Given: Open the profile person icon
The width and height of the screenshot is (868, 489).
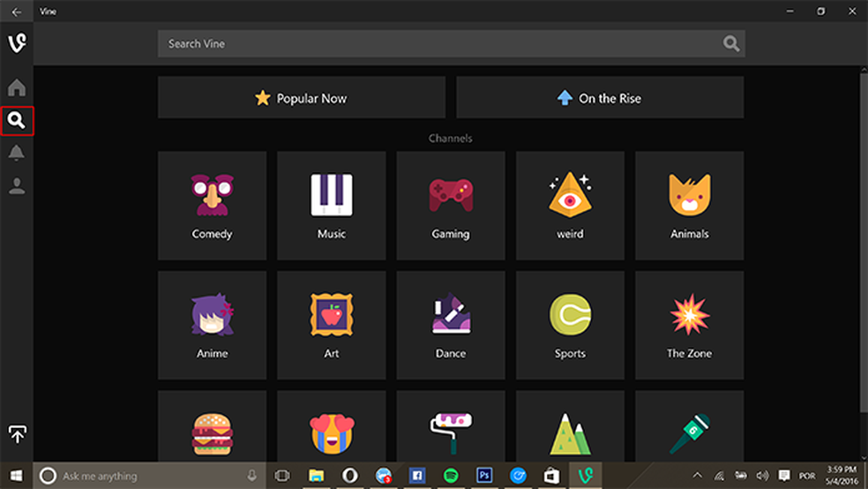Looking at the screenshot, I should 17,186.
